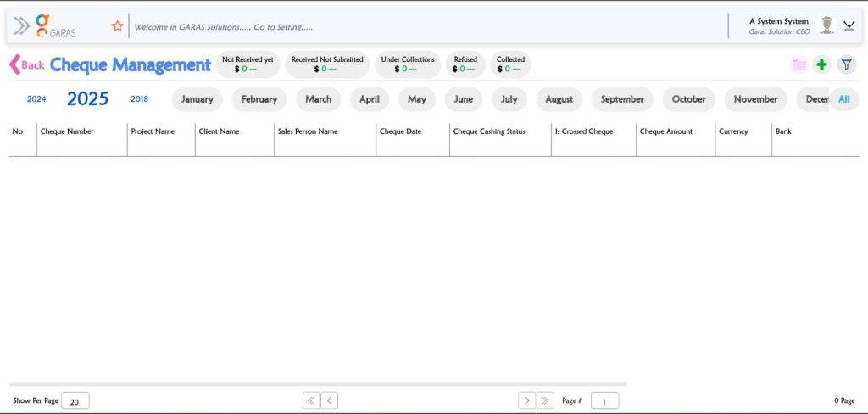Screen dimensions: 868x414
Task: Show cheques for All months
Action: coord(843,99)
